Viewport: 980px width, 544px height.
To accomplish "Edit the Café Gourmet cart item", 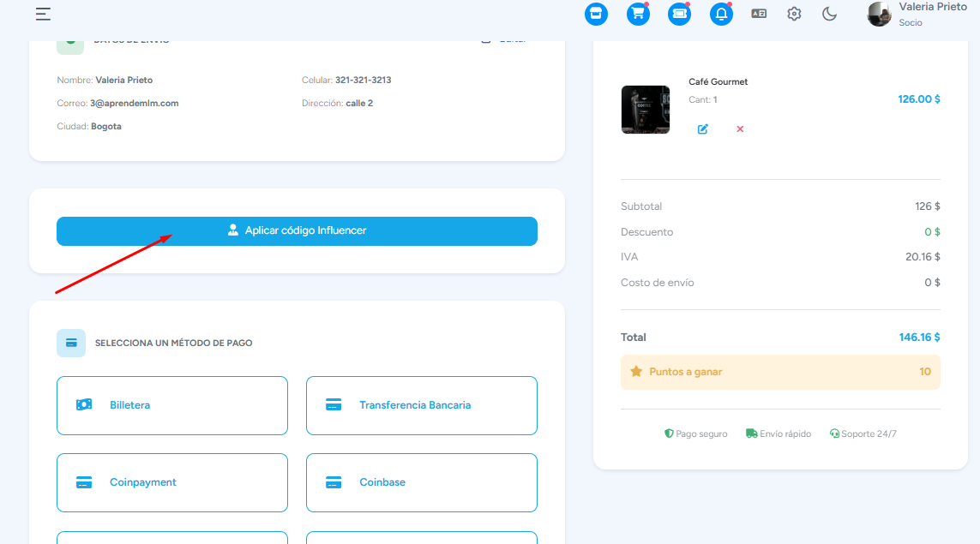I will [702, 129].
